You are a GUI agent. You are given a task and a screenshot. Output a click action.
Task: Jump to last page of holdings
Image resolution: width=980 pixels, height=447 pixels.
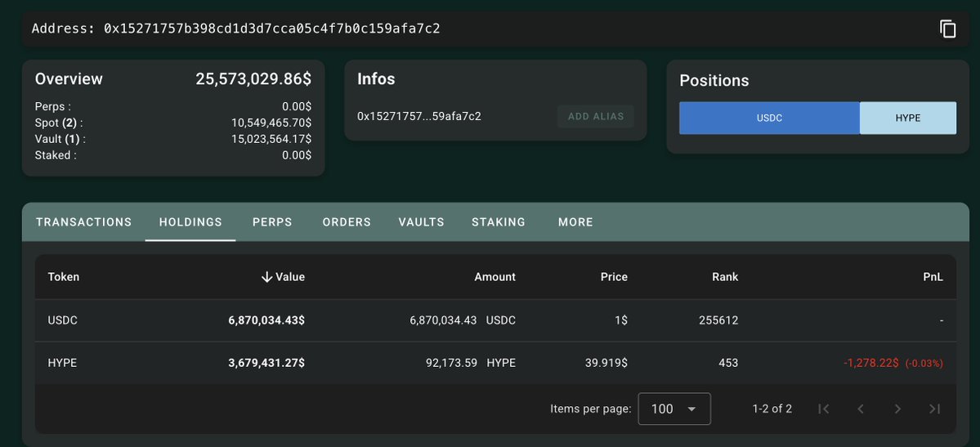pos(935,409)
